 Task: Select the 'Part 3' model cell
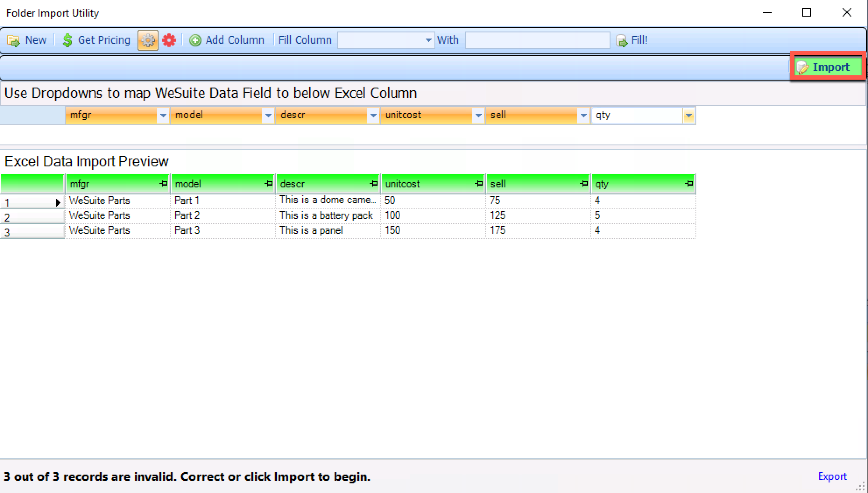point(222,231)
